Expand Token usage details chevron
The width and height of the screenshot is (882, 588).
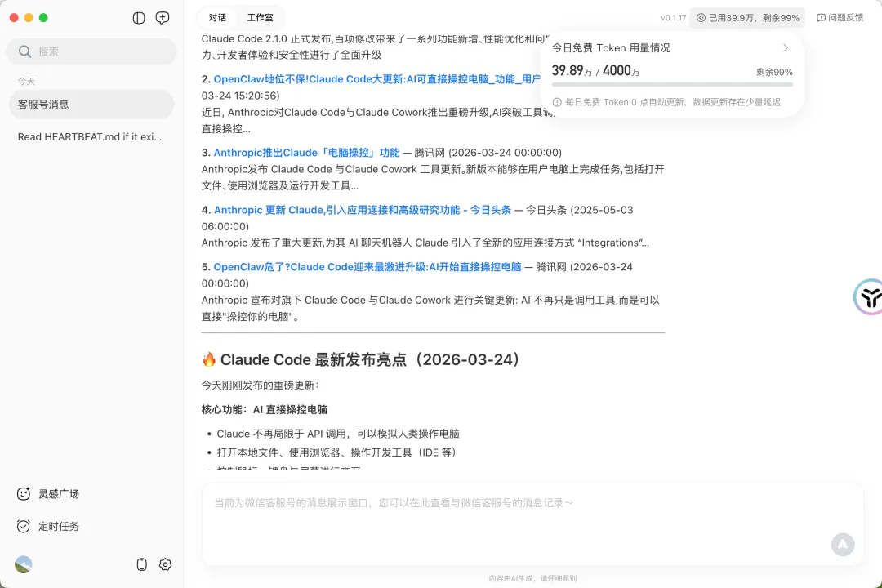(786, 48)
